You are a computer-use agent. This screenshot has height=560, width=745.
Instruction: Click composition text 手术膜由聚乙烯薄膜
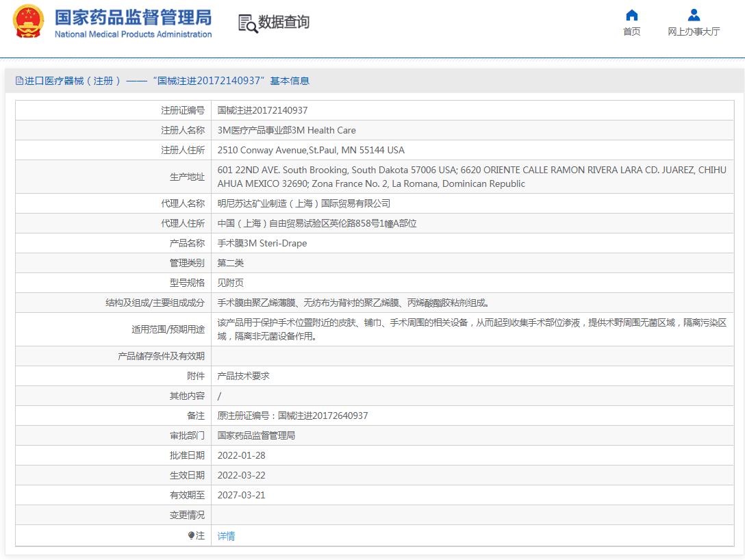coord(353,303)
